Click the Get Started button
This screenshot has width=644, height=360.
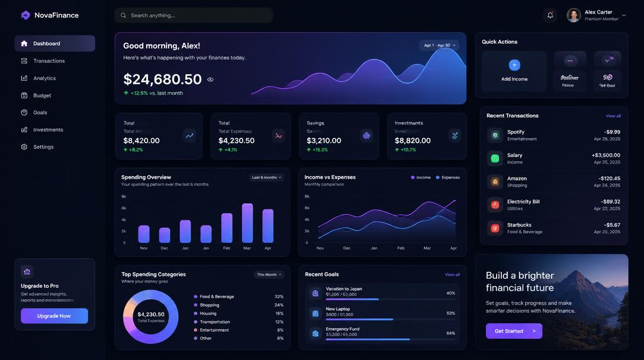coord(514,331)
